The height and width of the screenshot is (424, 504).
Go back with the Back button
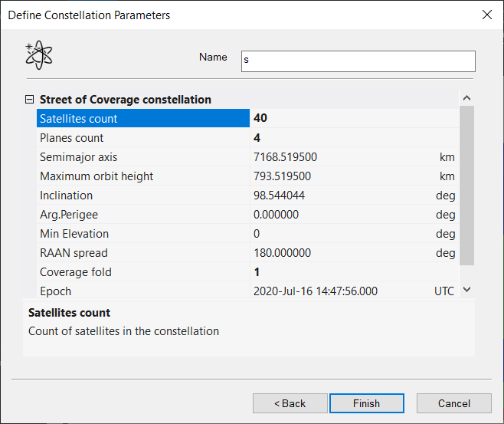tap(290, 403)
